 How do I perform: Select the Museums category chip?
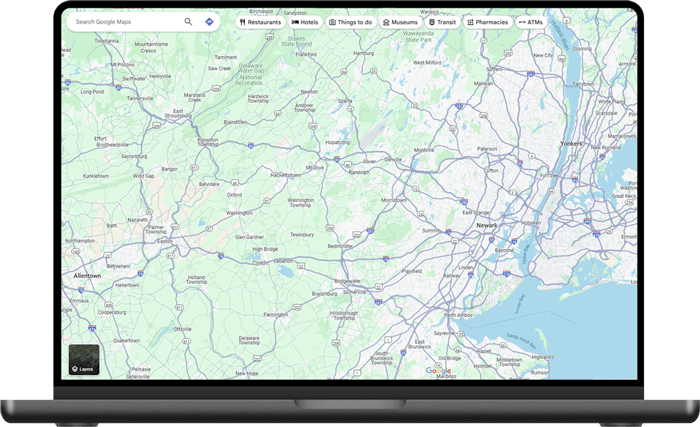coord(400,22)
